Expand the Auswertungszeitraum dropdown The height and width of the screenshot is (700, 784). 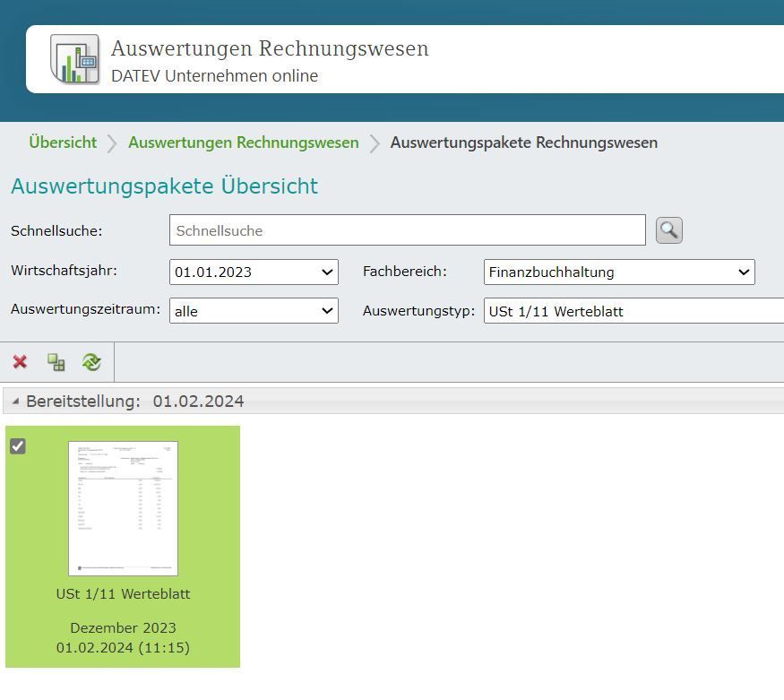(x=254, y=311)
